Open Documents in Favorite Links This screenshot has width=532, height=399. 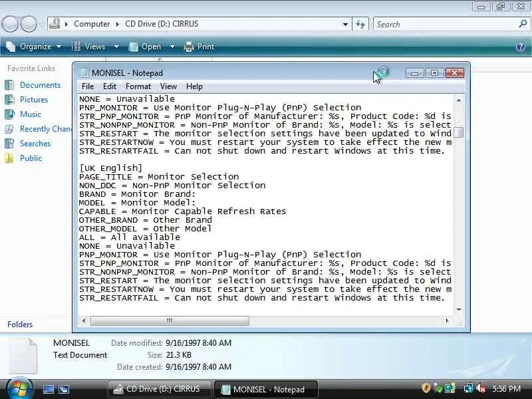41,85
